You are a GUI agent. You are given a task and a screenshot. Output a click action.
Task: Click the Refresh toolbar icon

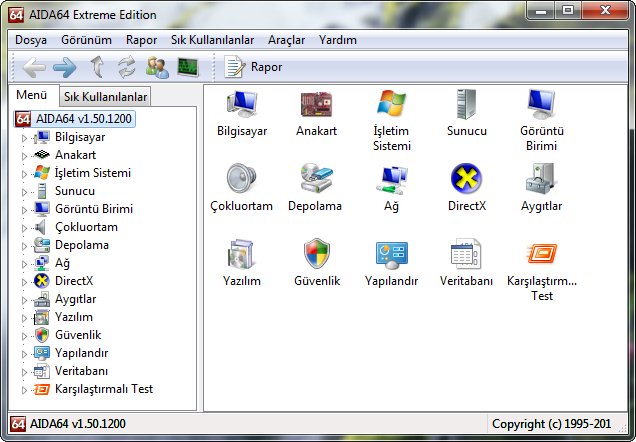tap(127, 67)
